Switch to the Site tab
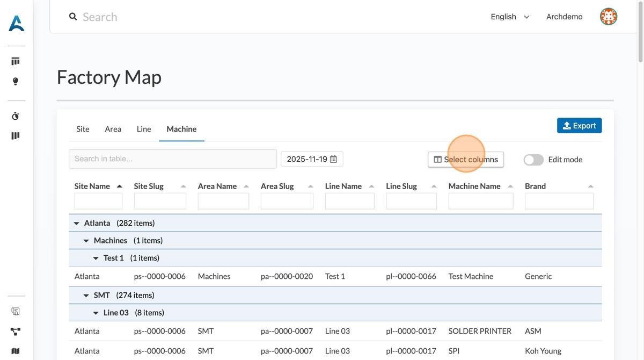The width and height of the screenshot is (644, 360). coord(83,129)
